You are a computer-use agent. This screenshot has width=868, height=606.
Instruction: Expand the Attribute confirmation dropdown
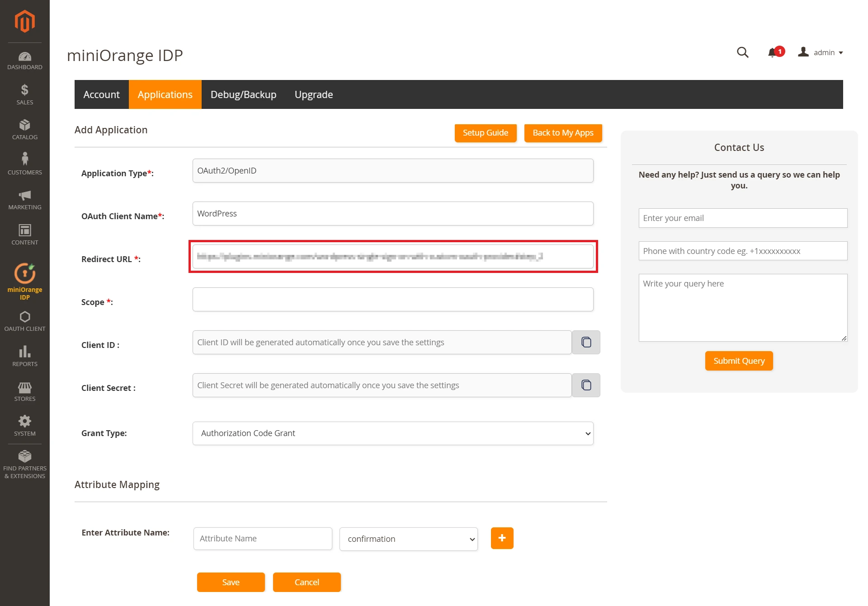[408, 538]
